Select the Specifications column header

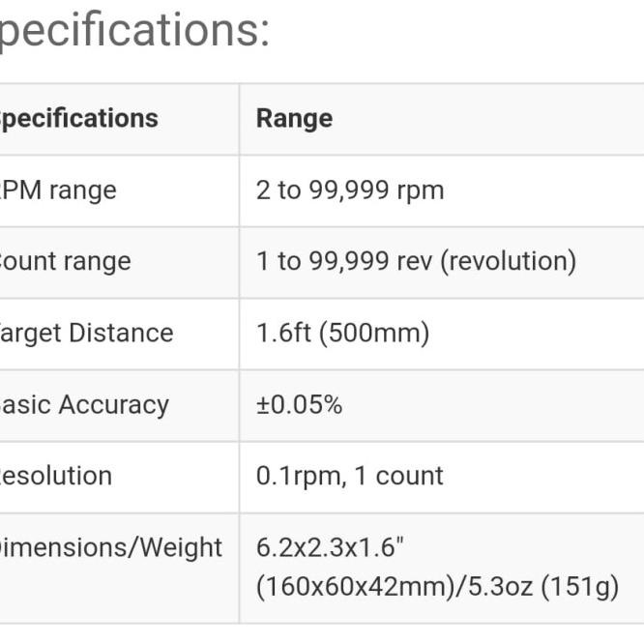pos(79,119)
